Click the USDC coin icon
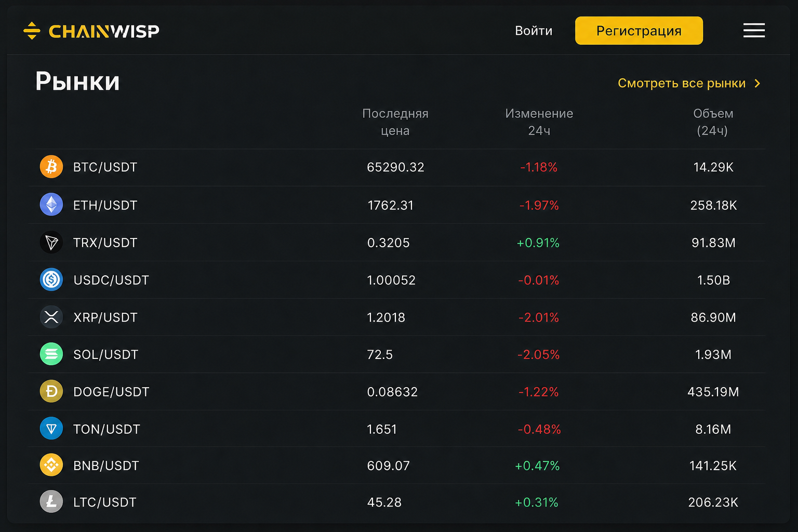Viewport: 798px width, 532px height. click(x=51, y=280)
